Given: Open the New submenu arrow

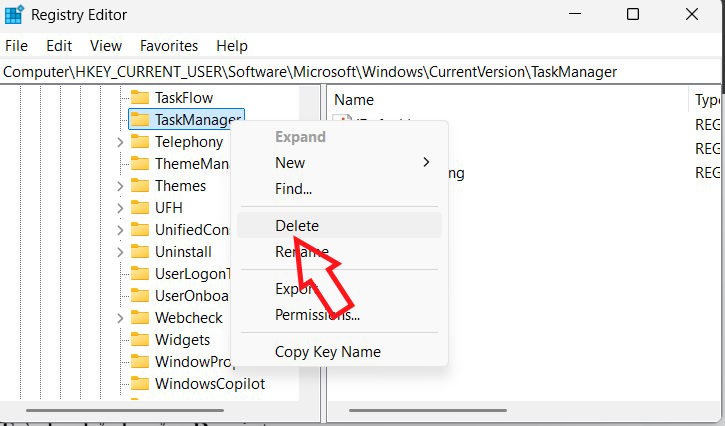Looking at the screenshot, I should tap(426, 162).
